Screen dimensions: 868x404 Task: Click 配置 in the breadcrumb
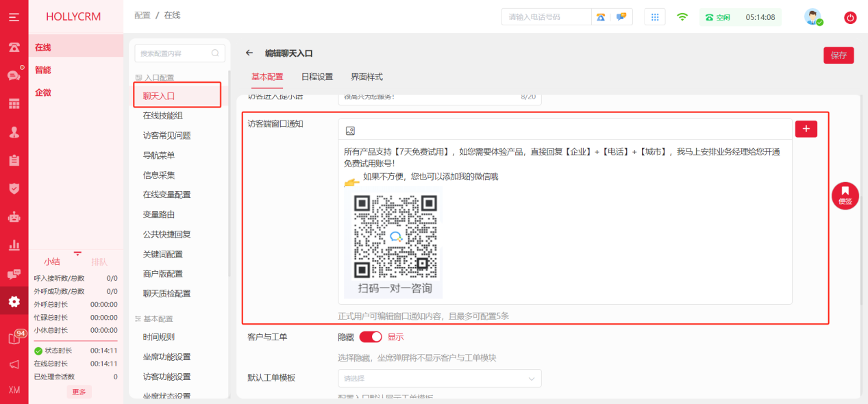coord(142,15)
